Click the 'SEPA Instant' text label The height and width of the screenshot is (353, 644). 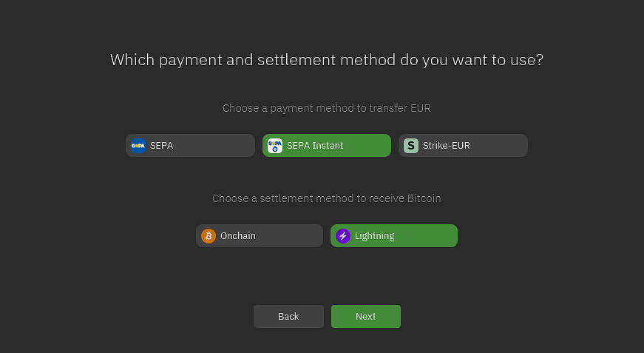(x=315, y=146)
